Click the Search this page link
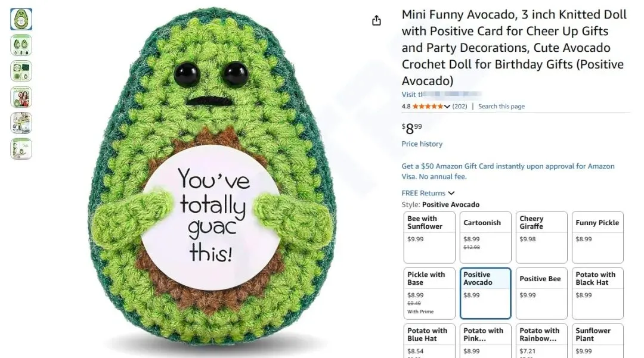 [x=501, y=107]
